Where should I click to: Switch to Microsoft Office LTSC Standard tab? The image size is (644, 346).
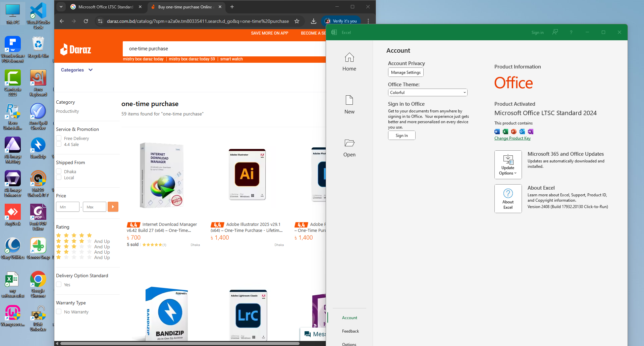(105, 7)
